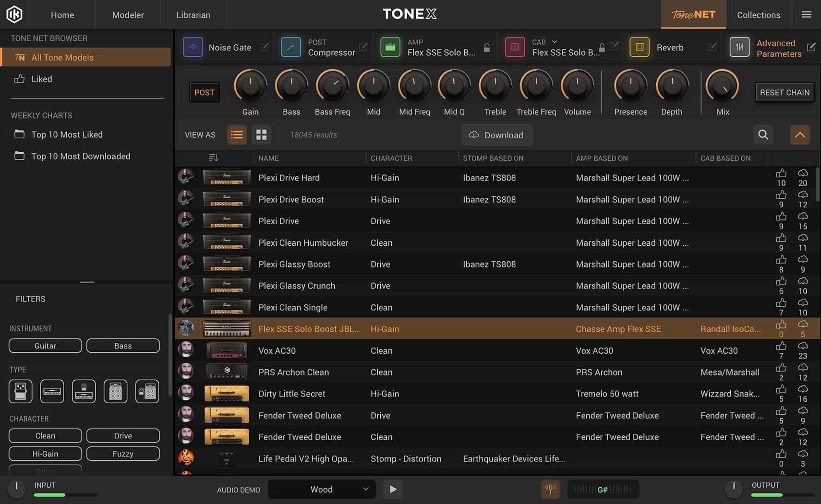Filter by Drive character
Screen dimensions: 821x504
[x=123, y=435]
